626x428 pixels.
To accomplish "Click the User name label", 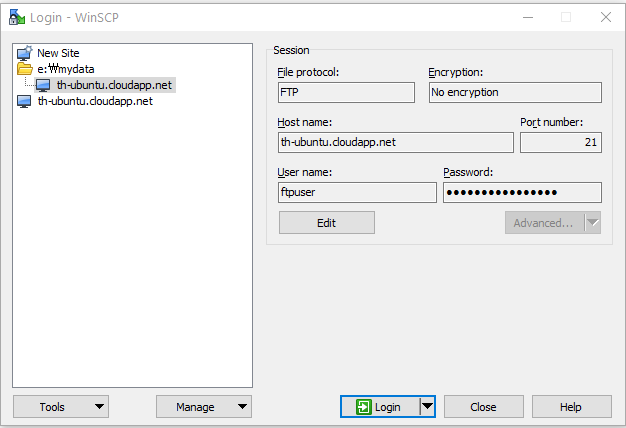I will [x=305, y=172].
